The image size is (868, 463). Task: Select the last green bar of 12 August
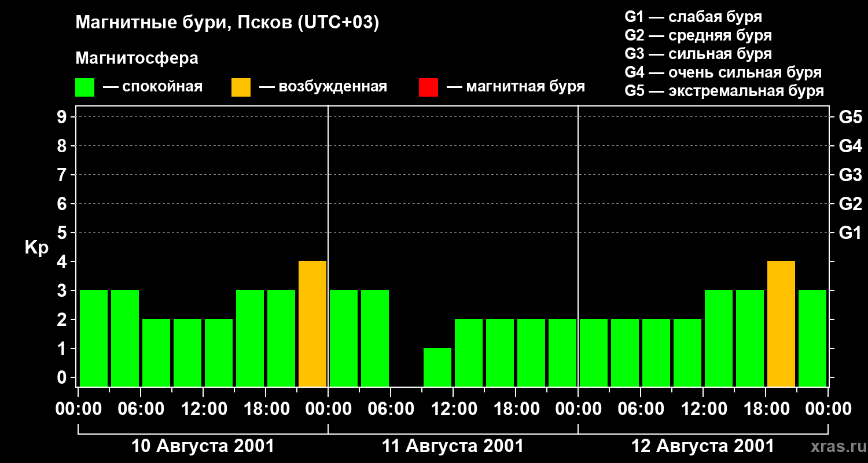pyautogui.click(x=812, y=339)
